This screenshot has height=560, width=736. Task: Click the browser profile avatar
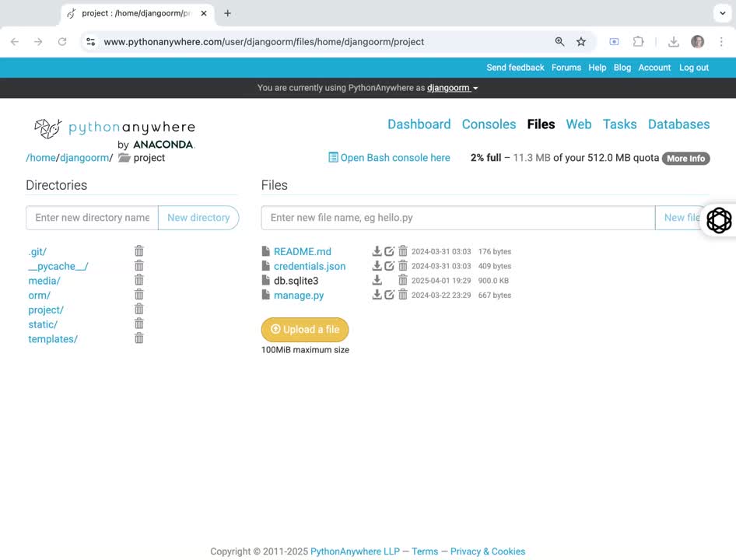[698, 42]
